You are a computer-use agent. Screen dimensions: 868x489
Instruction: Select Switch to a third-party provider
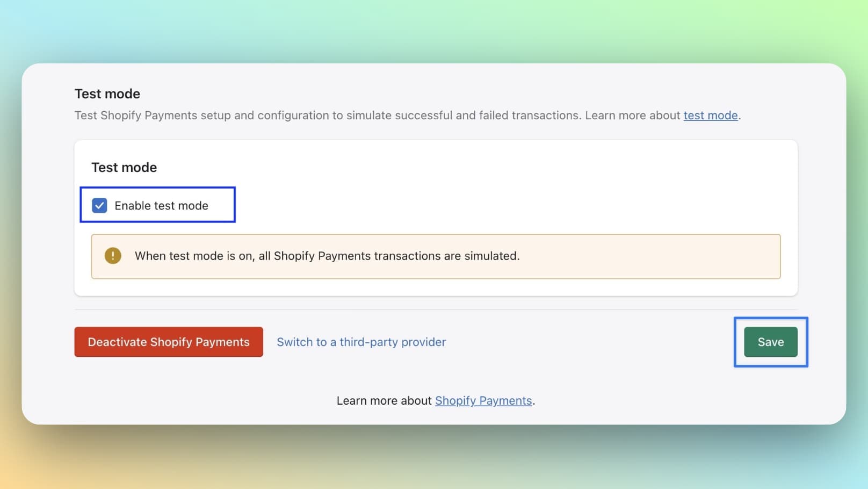pyautogui.click(x=361, y=342)
